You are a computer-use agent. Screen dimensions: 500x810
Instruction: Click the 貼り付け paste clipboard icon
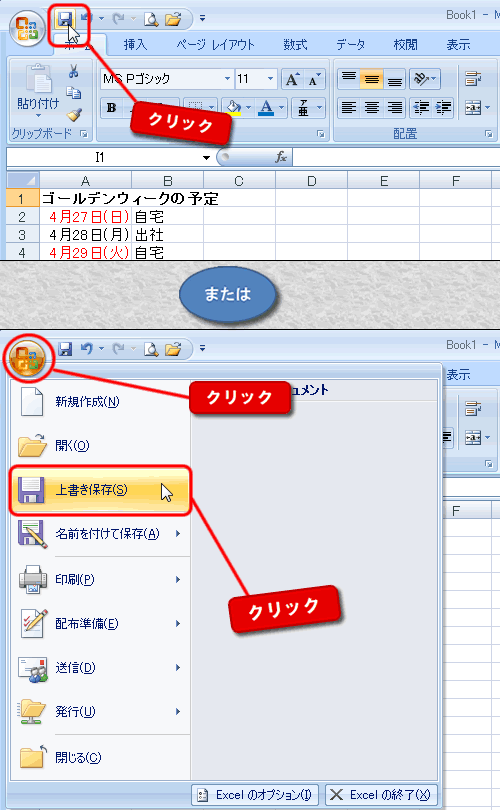coord(37,79)
